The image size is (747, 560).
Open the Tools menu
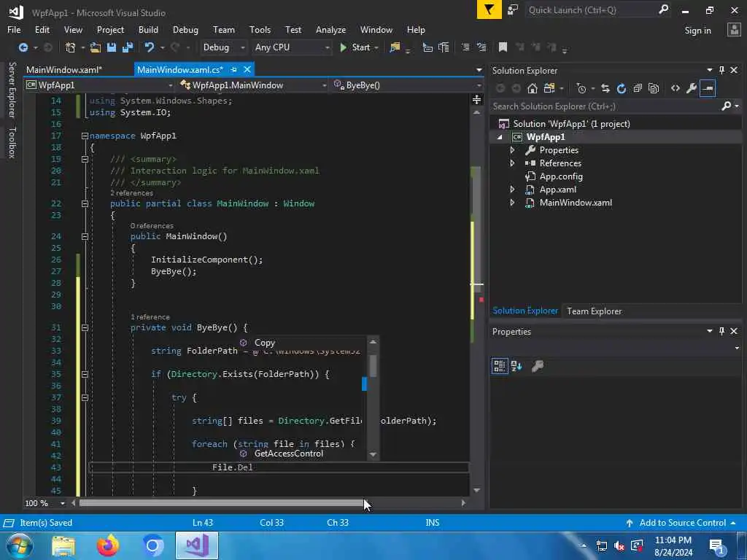pos(260,29)
